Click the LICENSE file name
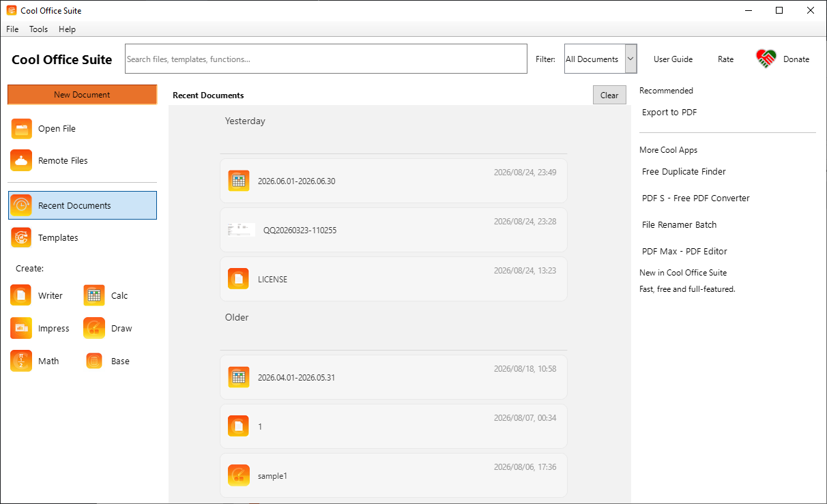This screenshot has height=504, width=827. (x=272, y=280)
